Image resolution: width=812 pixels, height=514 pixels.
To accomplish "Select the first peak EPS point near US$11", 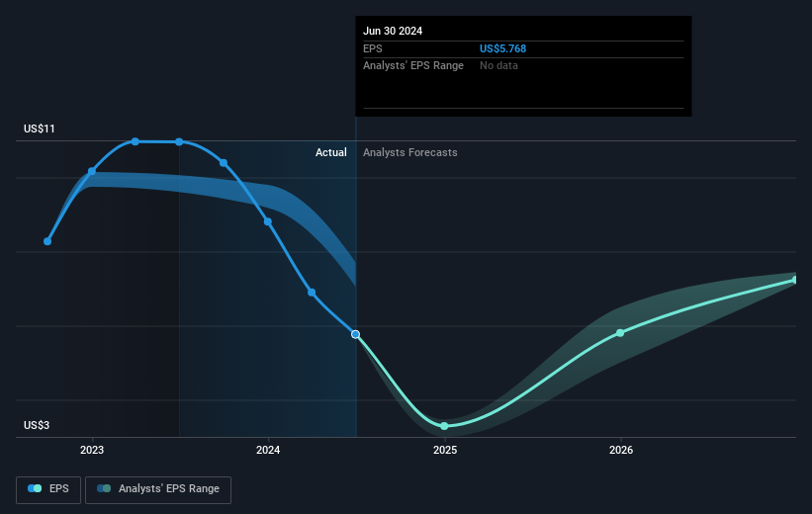I will tap(135, 141).
